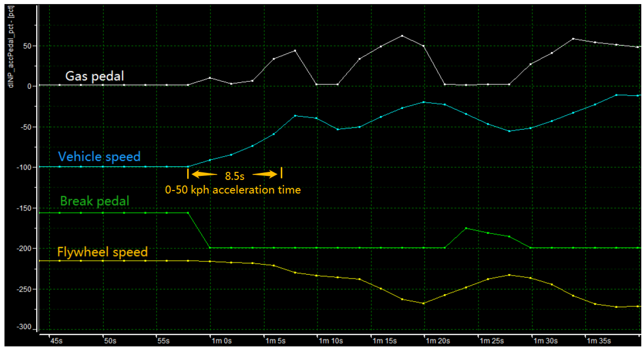Click the left orange interval marker bar

[x=188, y=173]
